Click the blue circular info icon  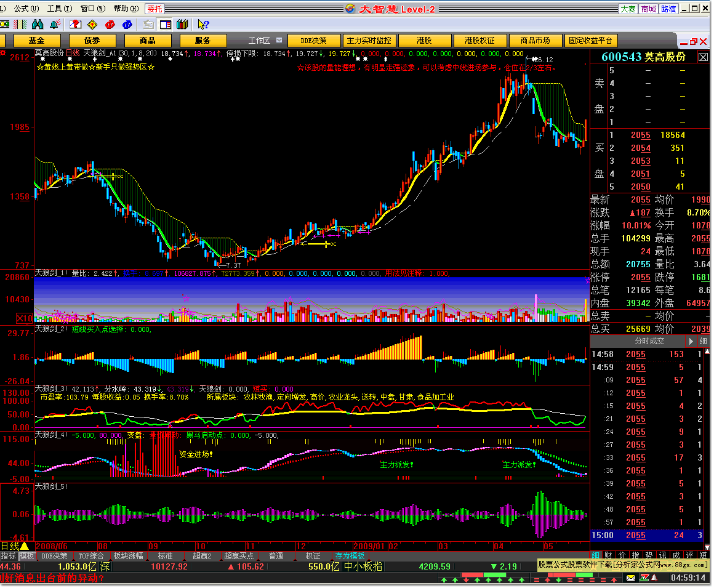(127, 24)
